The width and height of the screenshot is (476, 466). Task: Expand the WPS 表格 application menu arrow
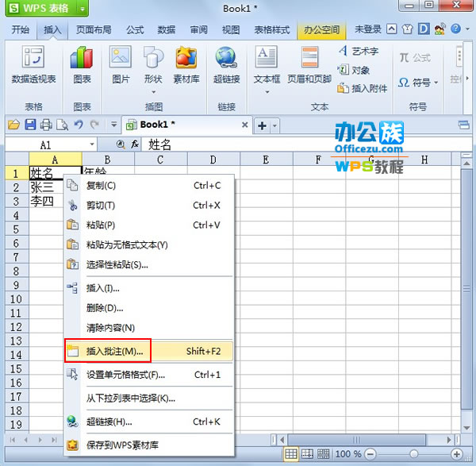tap(83, 9)
